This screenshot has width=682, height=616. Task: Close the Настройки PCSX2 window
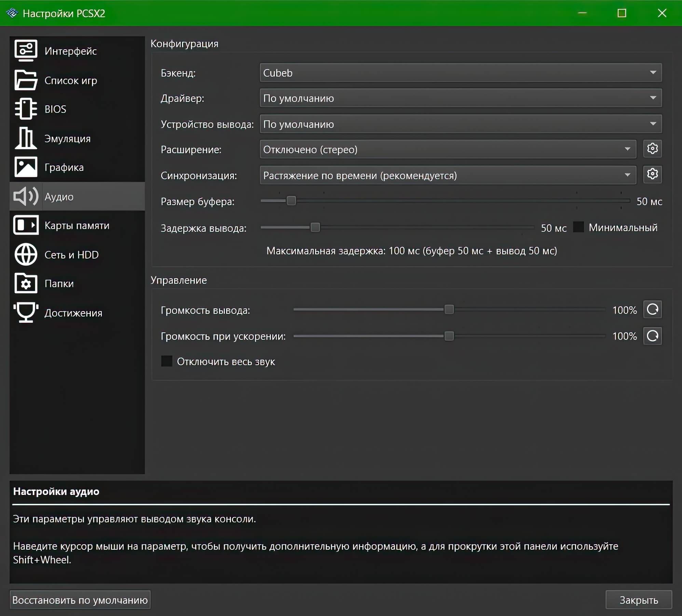[x=662, y=13]
